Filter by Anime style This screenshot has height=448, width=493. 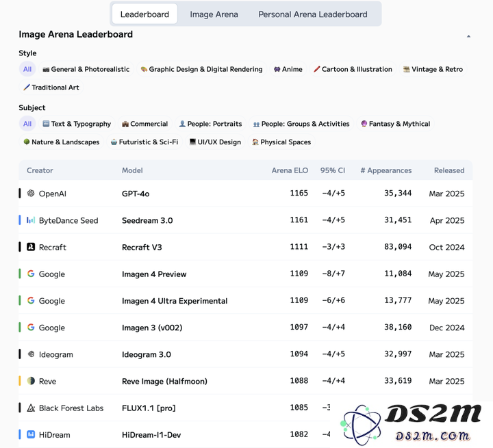pos(288,69)
